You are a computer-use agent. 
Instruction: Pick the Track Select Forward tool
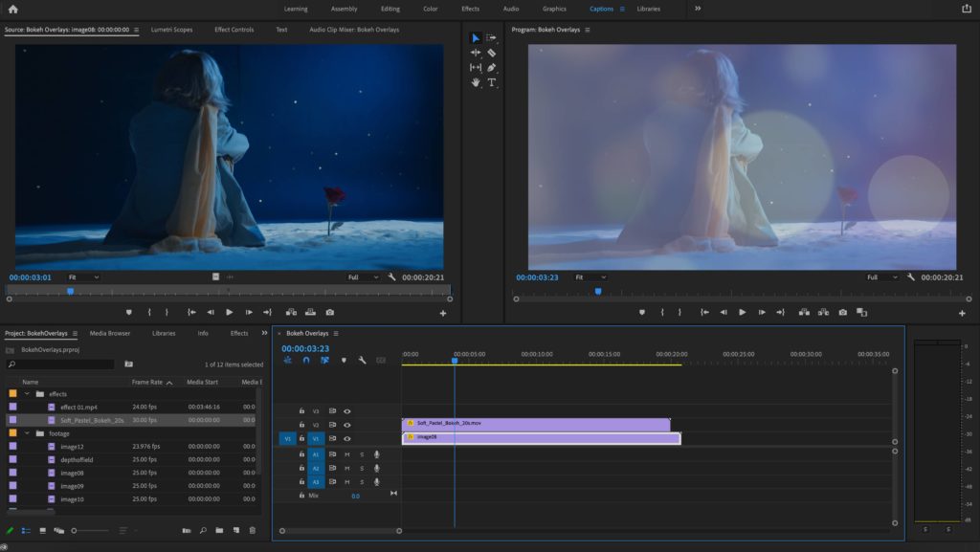tap(491, 38)
